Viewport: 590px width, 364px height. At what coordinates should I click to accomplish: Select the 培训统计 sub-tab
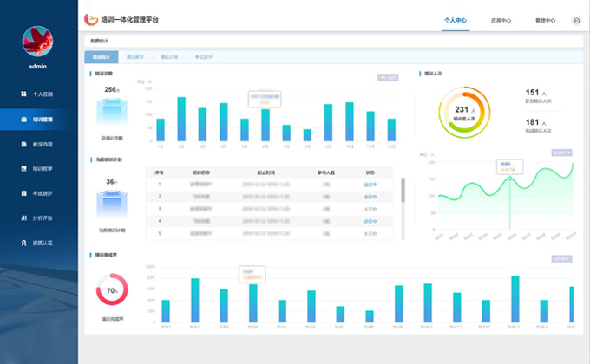102,57
